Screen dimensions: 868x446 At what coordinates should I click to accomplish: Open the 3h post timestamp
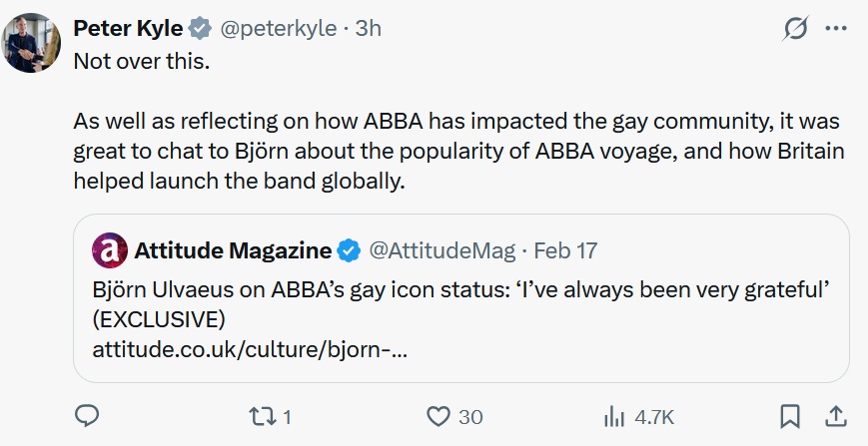pos(368,29)
